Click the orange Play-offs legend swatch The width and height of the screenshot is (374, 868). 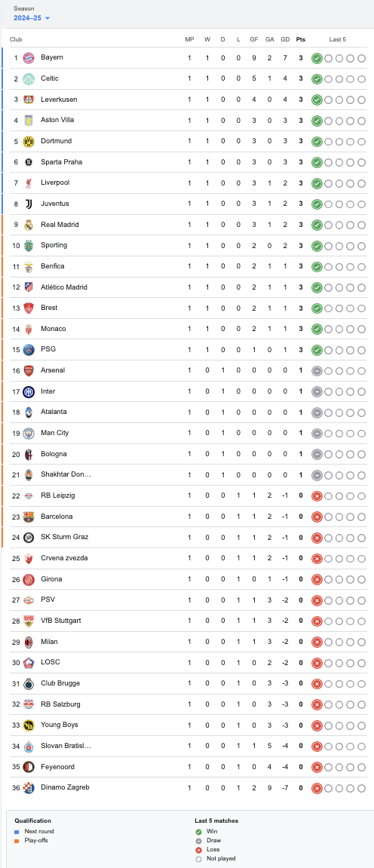pyautogui.click(x=17, y=841)
